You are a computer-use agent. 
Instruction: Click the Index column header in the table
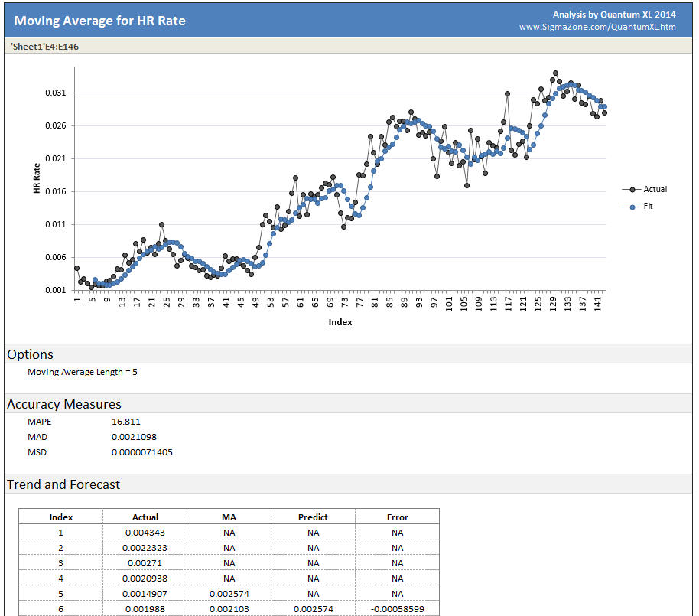(x=60, y=517)
